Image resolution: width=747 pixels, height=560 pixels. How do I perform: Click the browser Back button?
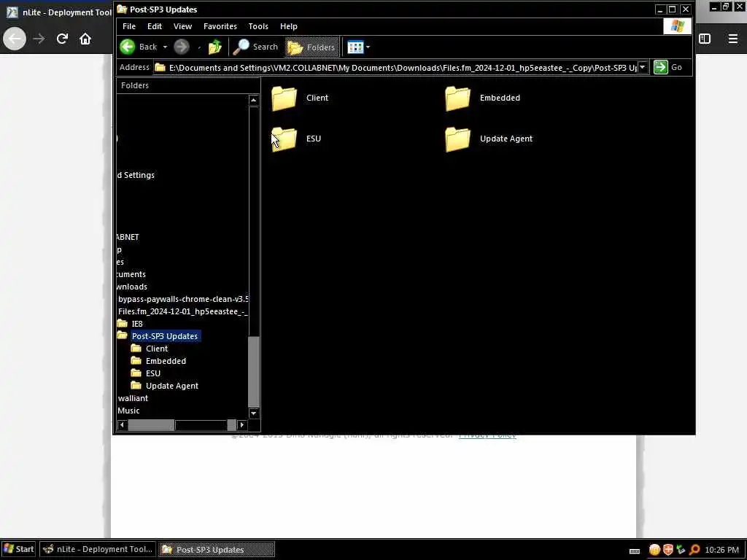pyautogui.click(x=15, y=39)
